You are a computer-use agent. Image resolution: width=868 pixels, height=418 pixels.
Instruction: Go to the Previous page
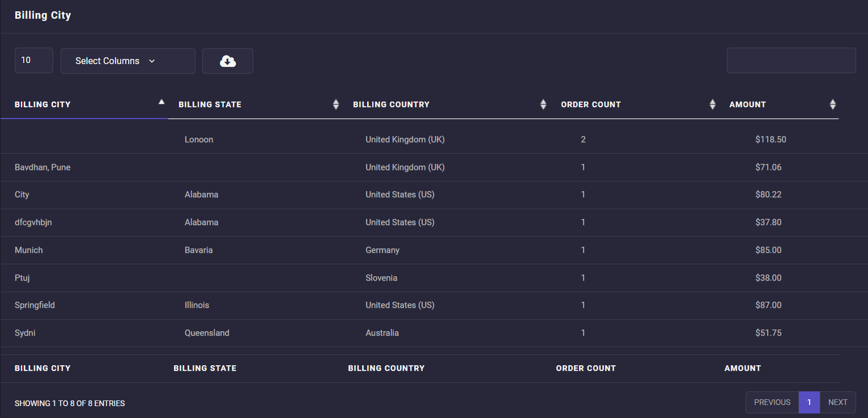[772, 402]
